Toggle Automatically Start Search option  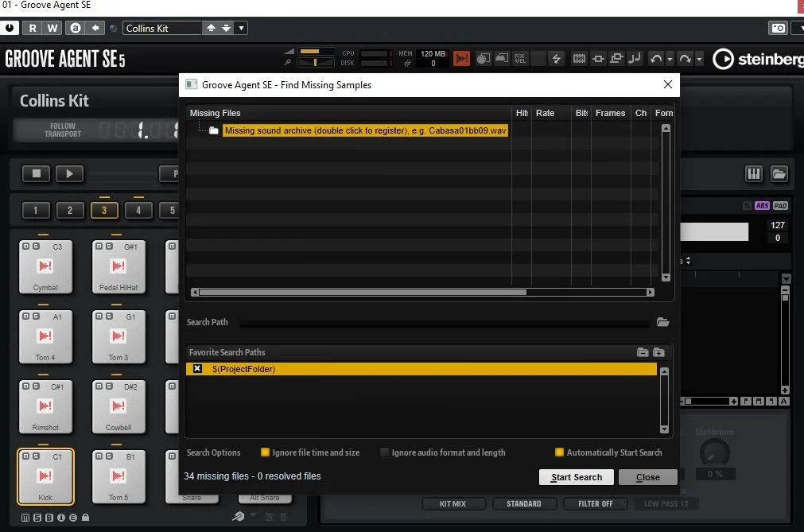[559, 452]
